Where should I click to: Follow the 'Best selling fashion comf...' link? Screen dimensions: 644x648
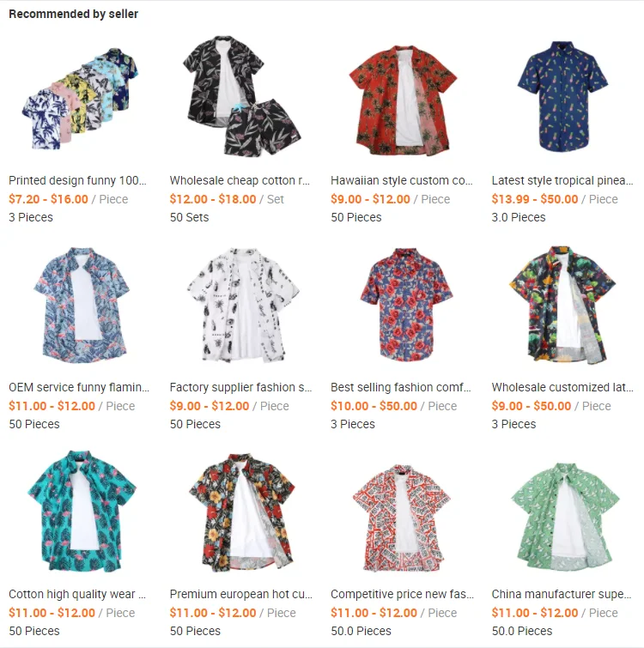[400, 387]
